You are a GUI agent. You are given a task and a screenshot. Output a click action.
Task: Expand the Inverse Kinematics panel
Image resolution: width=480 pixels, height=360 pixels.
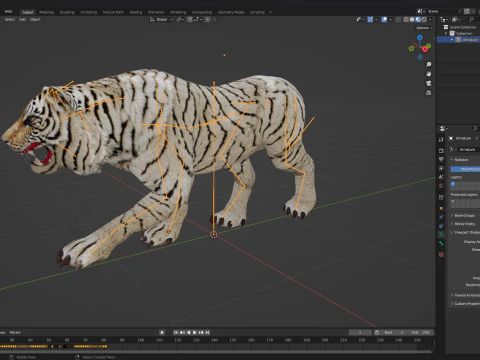point(465,295)
